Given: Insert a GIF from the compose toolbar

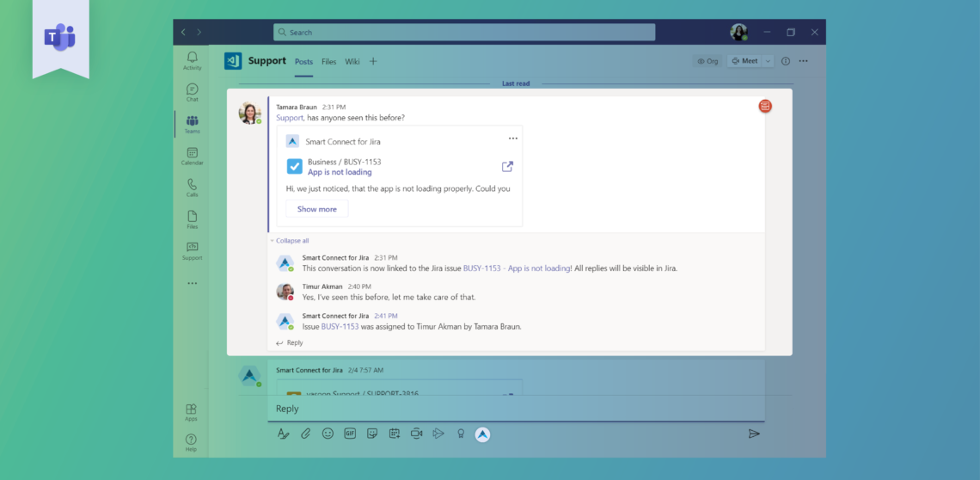Looking at the screenshot, I should [350, 434].
